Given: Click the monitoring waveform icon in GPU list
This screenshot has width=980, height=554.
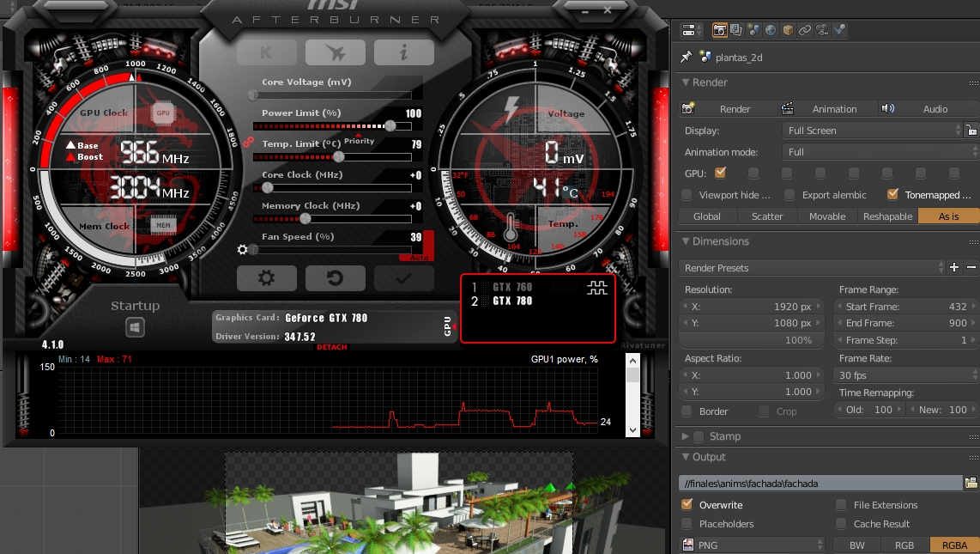Looking at the screenshot, I should coord(597,288).
